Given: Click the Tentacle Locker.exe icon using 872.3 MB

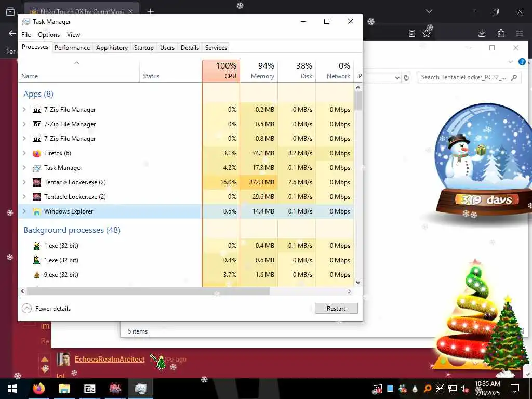Looking at the screenshot, I should pyautogui.click(x=37, y=182).
